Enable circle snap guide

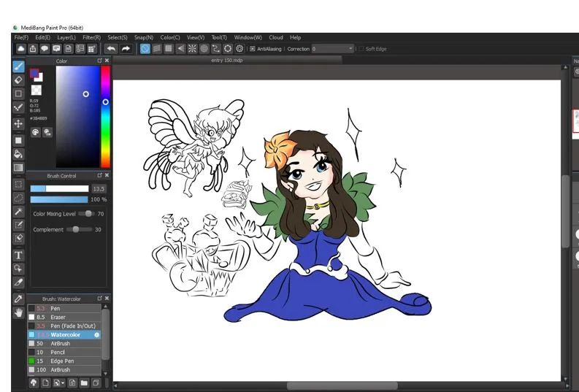point(204,49)
